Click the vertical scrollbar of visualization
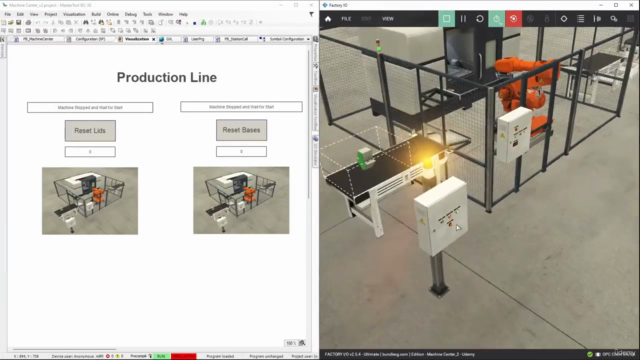The height and width of the screenshot is (360, 640). coord(309,124)
